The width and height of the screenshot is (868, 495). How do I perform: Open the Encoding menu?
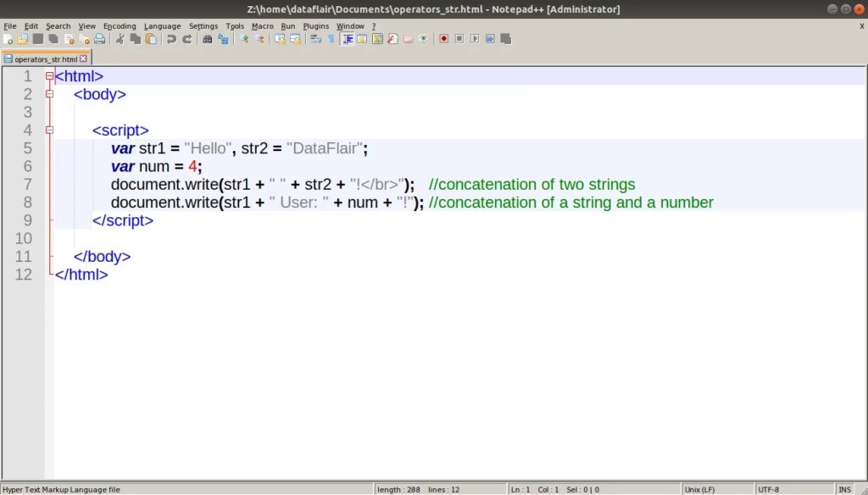click(x=120, y=26)
